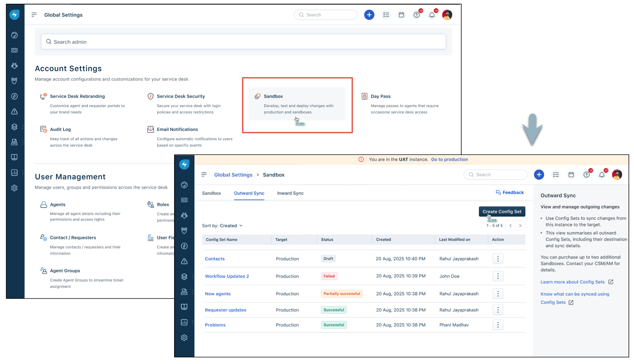Open action menu for Contacts config set
This screenshot has width=634, height=364.
pos(498,259)
